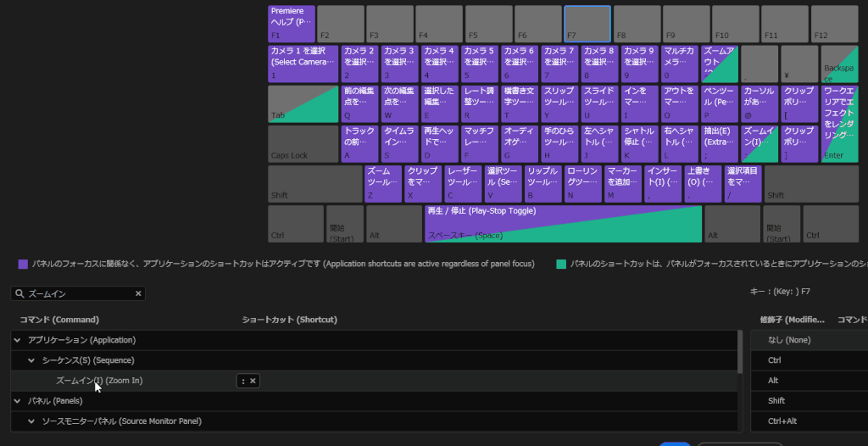Click the Z key ズームツール
Viewport: 868px width, 446px height.
(383, 184)
